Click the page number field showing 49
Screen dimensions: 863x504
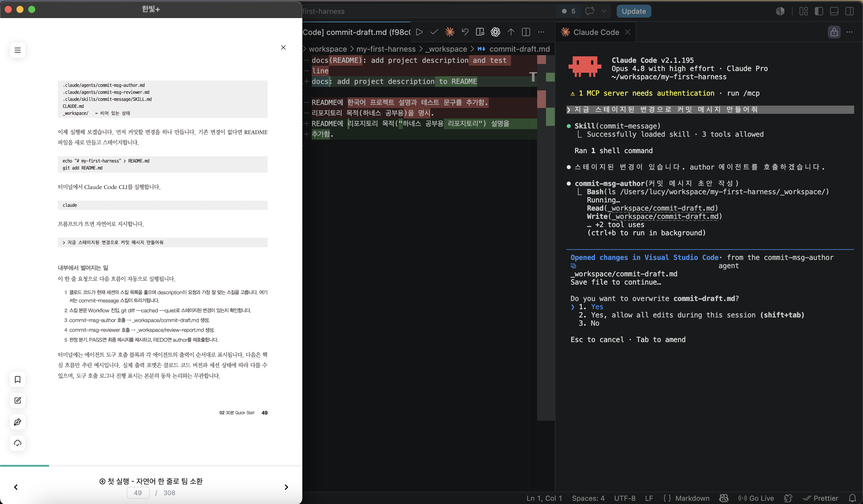138,493
